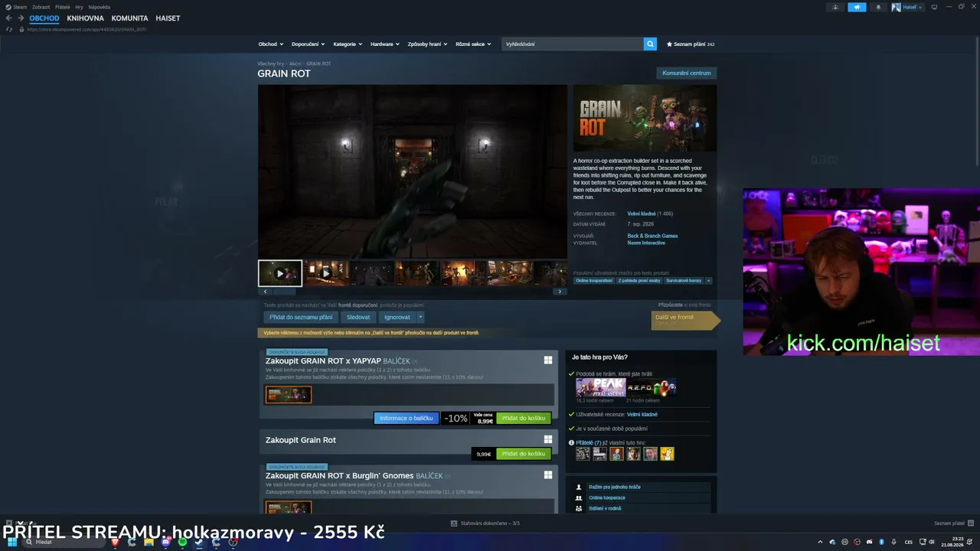The height and width of the screenshot is (551, 980).
Task: Open the Hry menu
Action: (79, 7)
